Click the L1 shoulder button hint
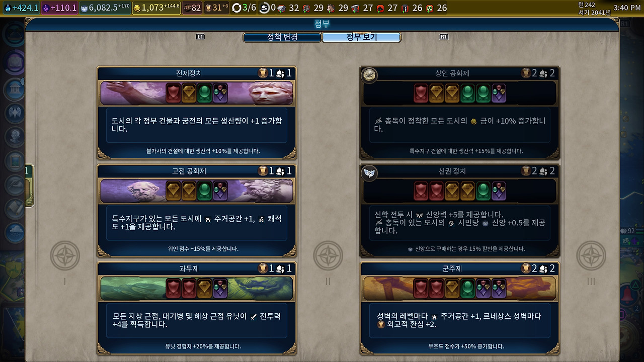644x362 pixels. 200,37
